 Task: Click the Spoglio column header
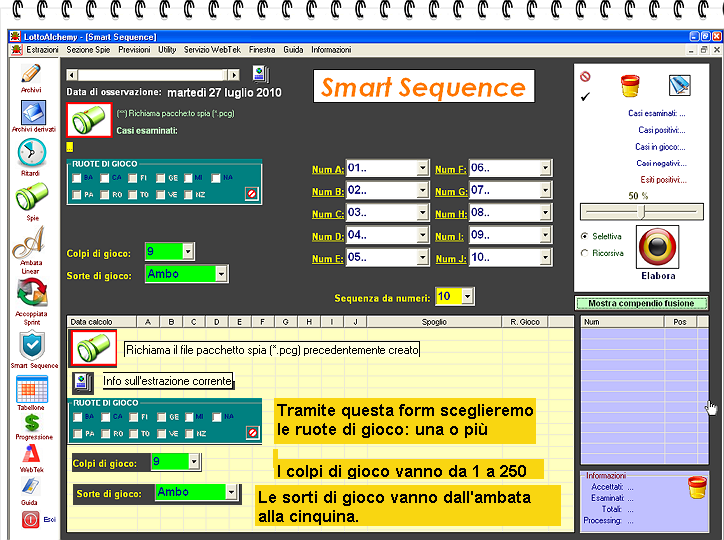[434, 322]
